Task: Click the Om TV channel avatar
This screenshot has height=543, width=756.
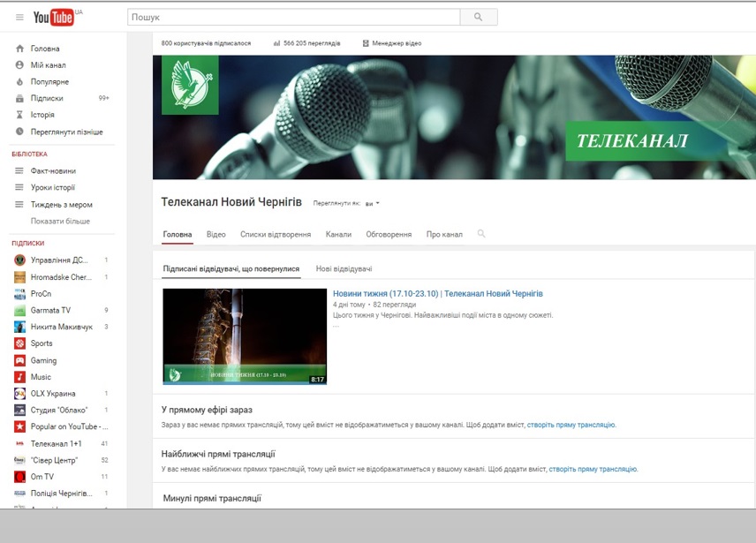Action: (19, 477)
